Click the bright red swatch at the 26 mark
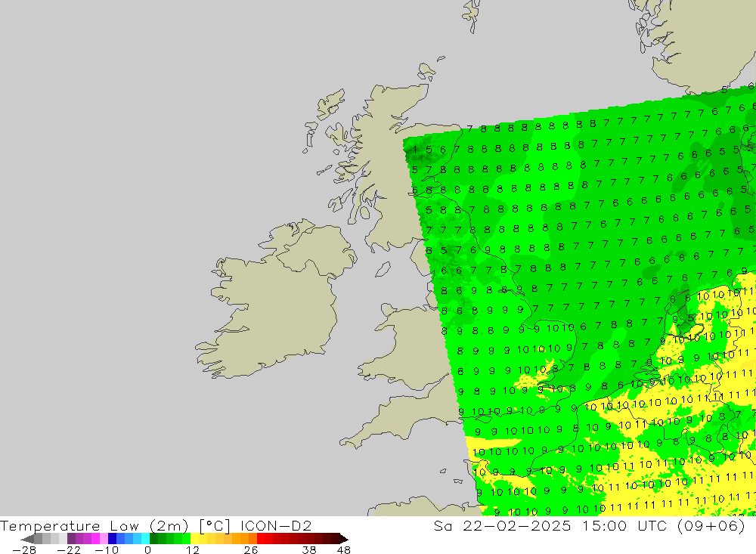This screenshot has width=756, height=554. (x=260, y=539)
